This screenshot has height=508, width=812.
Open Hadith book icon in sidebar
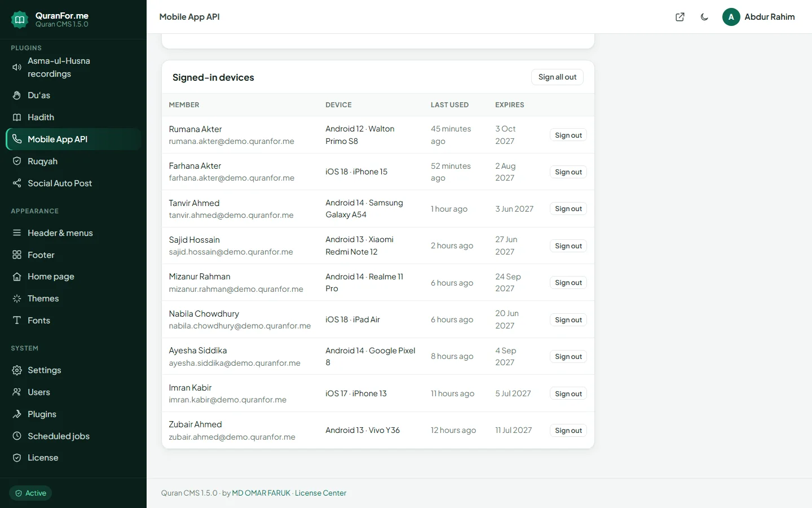point(17,117)
